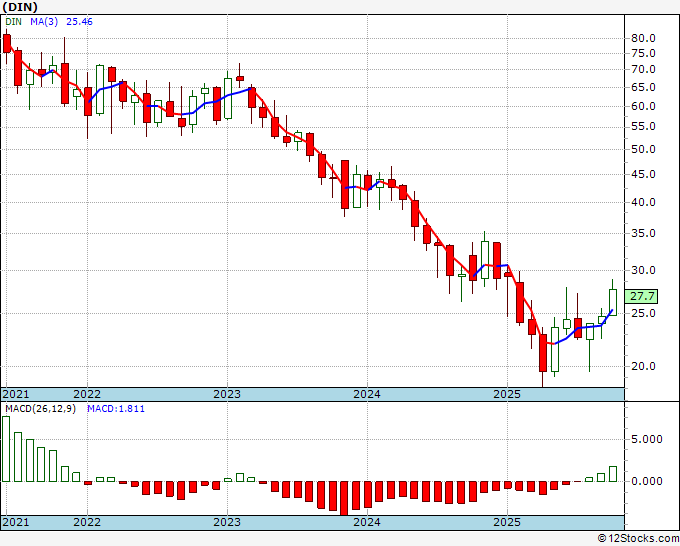Select the 20.0 price axis label

(x=643, y=366)
